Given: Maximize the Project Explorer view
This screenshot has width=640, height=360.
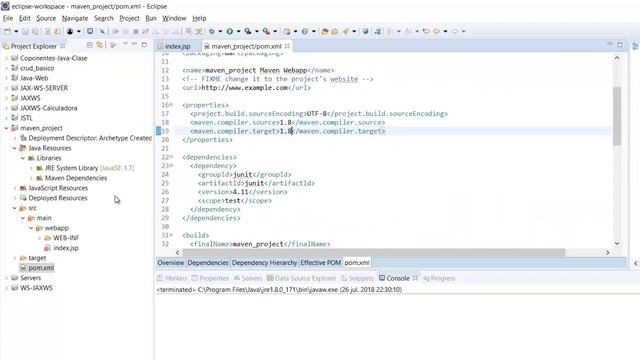Looking at the screenshot, I should pyautogui.click(x=144, y=44).
